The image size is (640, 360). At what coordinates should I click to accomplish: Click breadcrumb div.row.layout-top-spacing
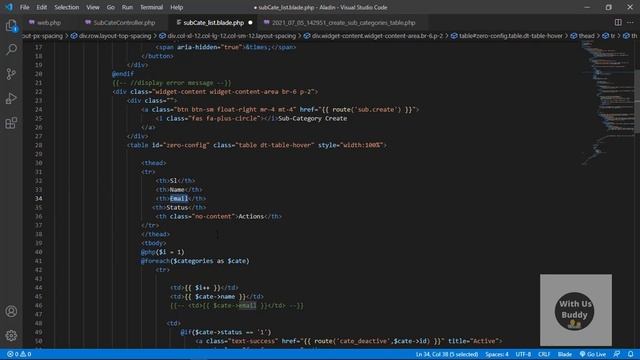coord(115,36)
